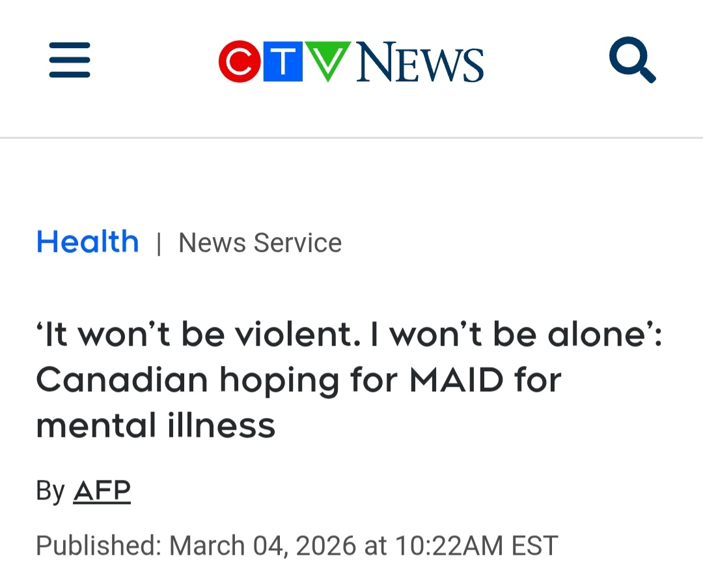Click the blue T square logo
Image resolution: width=703 pixels, height=588 pixels.
pos(283,62)
